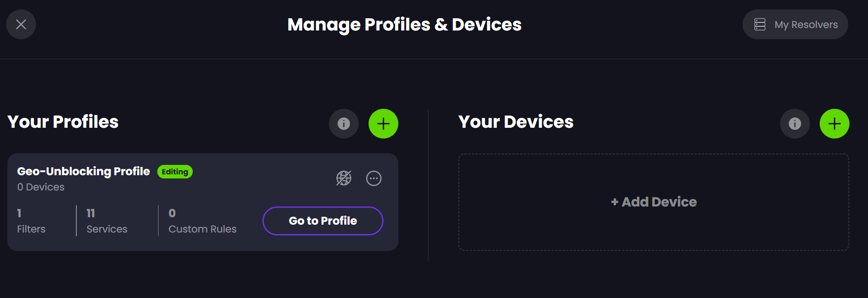Open the three-dot profile options menu

[x=374, y=178]
